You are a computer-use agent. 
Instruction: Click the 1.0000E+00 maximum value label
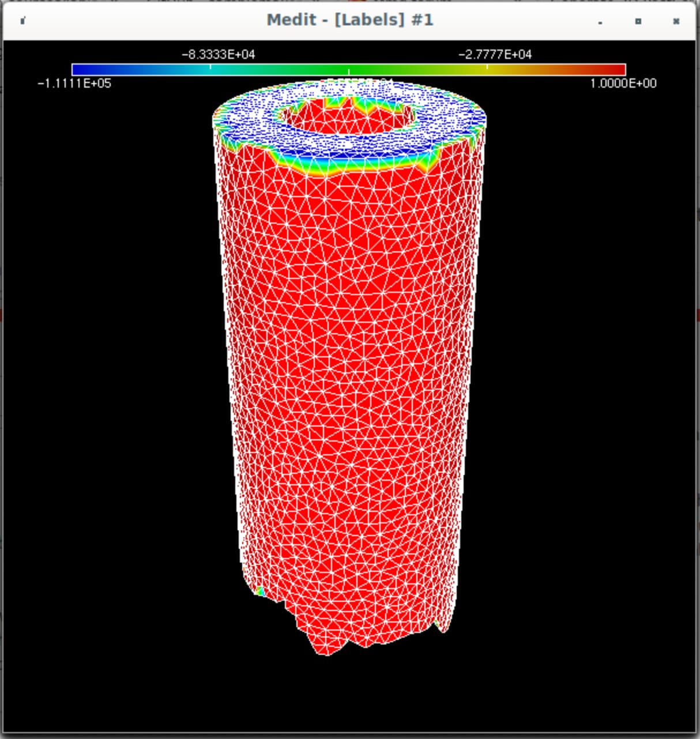(623, 84)
